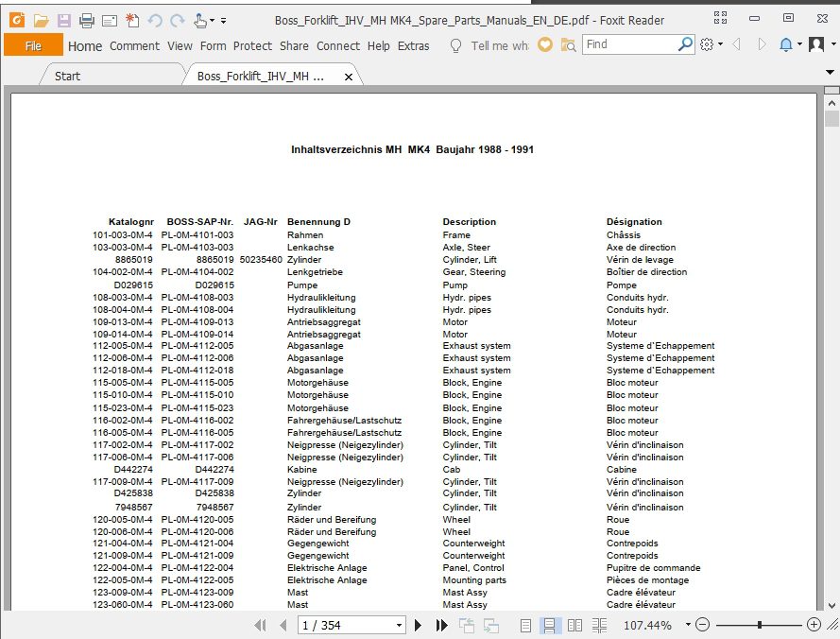Open the View ribbon tab

[x=180, y=46]
